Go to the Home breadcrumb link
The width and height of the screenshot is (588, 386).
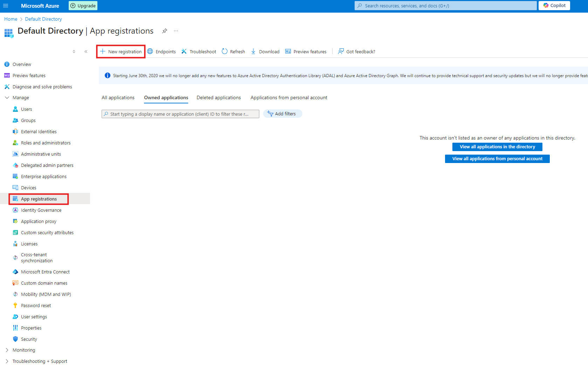click(x=11, y=19)
